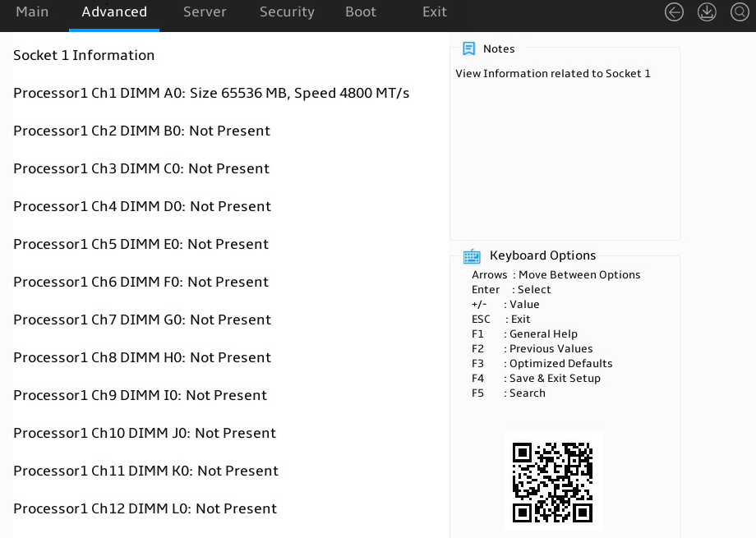This screenshot has width=756, height=538.
Task: Open the Server tab
Action: [x=205, y=12]
